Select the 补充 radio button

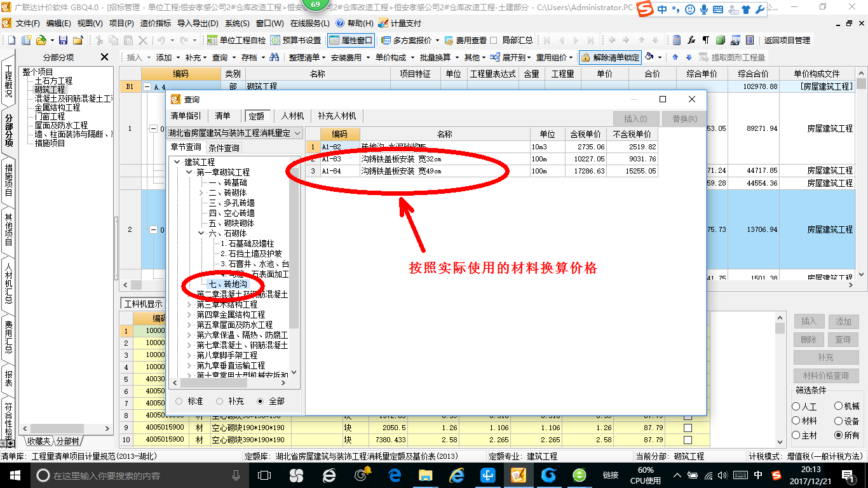pyautogui.click(x=220, y=402)
